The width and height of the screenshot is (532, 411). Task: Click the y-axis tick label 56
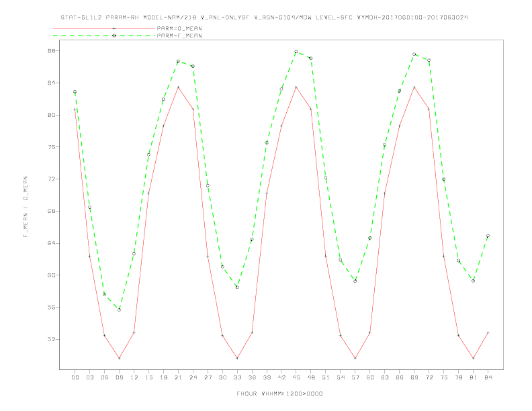[x=51, y=307]
